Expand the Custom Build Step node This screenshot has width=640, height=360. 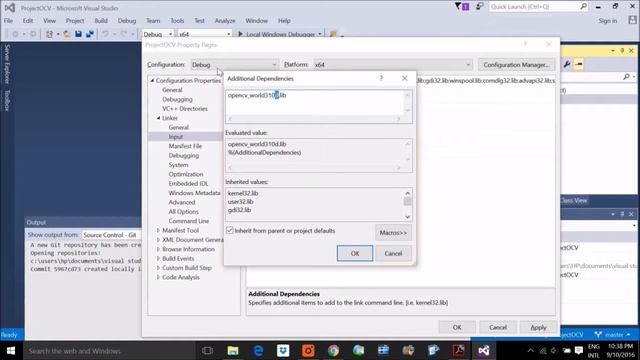[158, 268]
